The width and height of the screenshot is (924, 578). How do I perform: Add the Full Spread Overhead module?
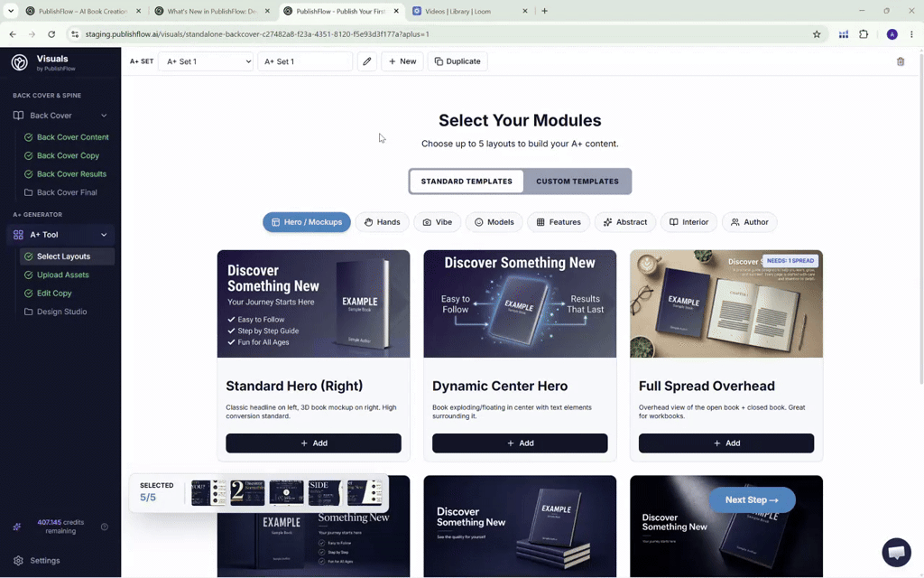click(726, 443)
